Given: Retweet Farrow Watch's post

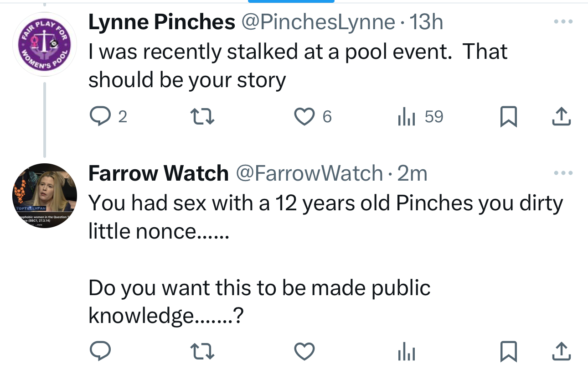Looking at the screenshot, I should click(201, 352).
